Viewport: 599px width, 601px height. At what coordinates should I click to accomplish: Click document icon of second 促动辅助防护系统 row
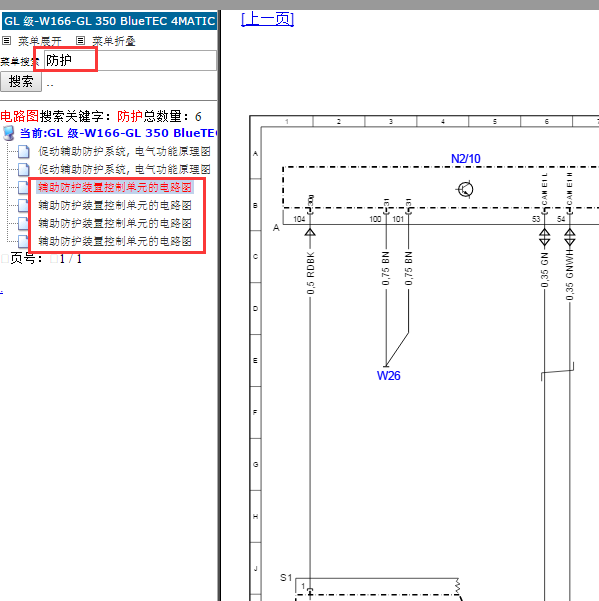click(24, 169)
